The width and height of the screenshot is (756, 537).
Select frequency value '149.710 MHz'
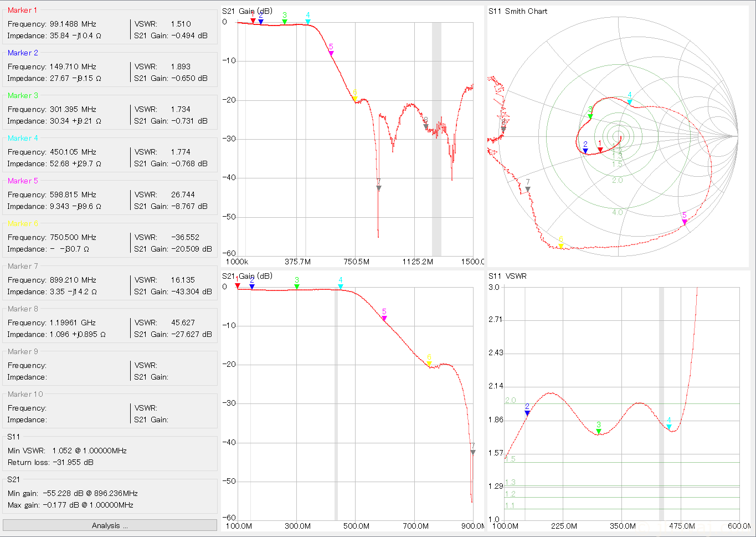73,67
